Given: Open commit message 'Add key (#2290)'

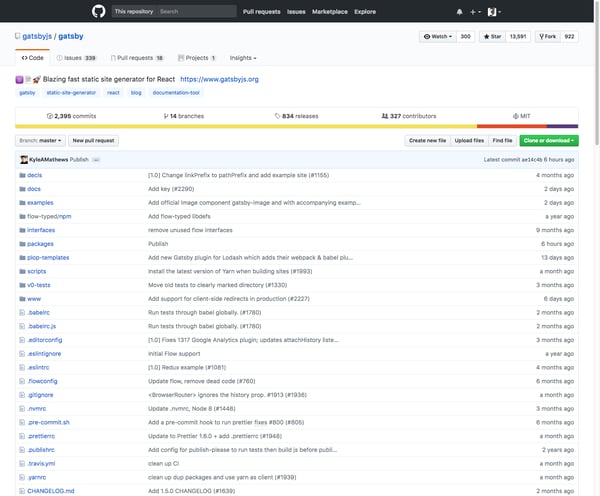Looking at the screenshot, I should coord(171,189).
